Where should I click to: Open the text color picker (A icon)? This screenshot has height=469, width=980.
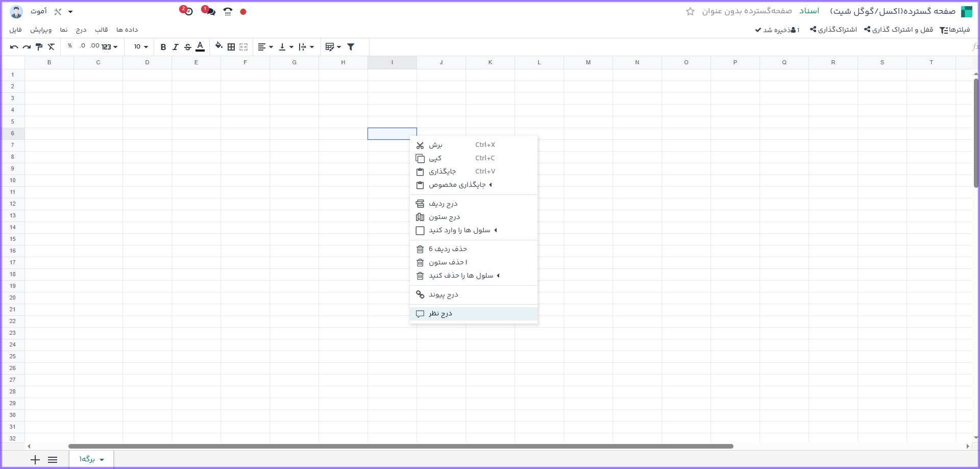[x=200, y=47]
